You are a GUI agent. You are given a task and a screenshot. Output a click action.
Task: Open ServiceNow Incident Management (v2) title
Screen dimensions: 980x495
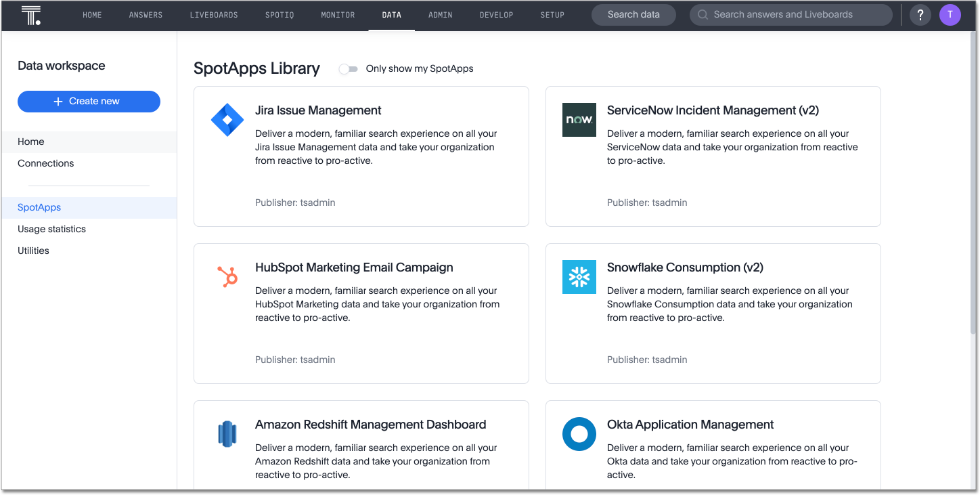713,110
